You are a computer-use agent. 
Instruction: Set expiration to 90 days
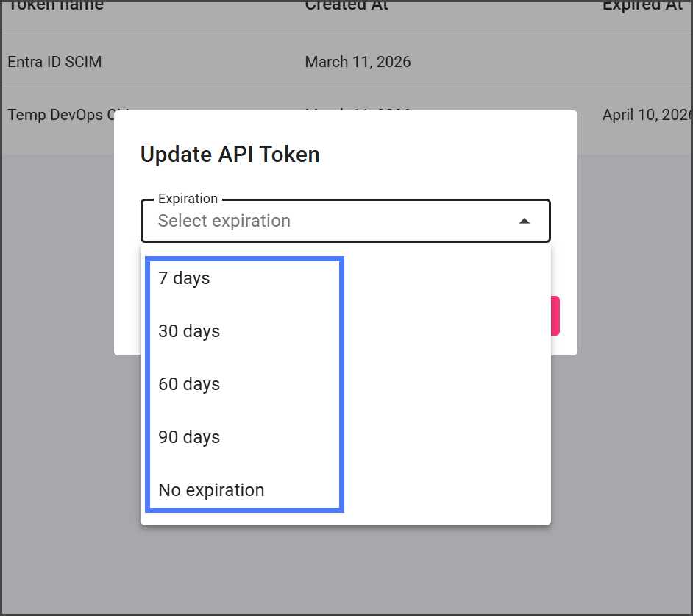[x=189, y=437]
